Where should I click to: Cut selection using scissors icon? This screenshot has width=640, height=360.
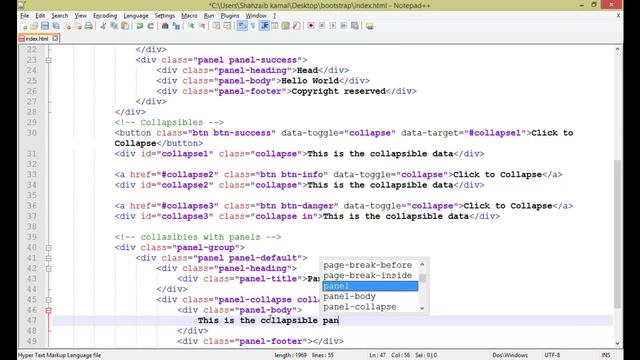pos(103,26)
